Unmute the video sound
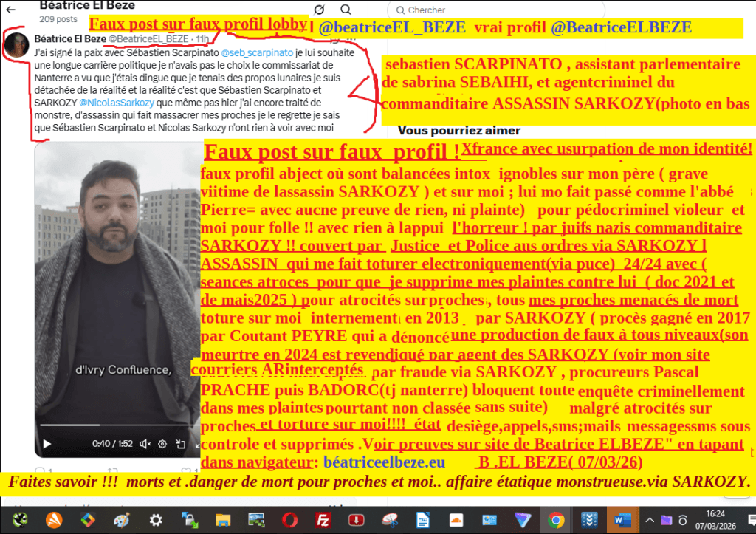The height and width of the screenshot is (534, 756). coord(145,444)
